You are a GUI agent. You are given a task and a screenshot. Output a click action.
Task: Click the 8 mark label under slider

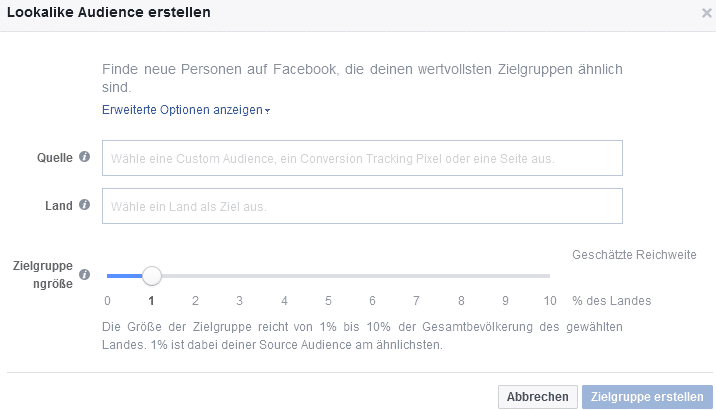coord(461,301)
